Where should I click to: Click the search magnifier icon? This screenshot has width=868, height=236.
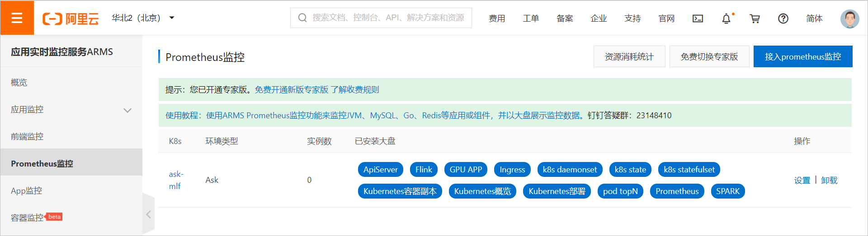(x=302, y=18)
